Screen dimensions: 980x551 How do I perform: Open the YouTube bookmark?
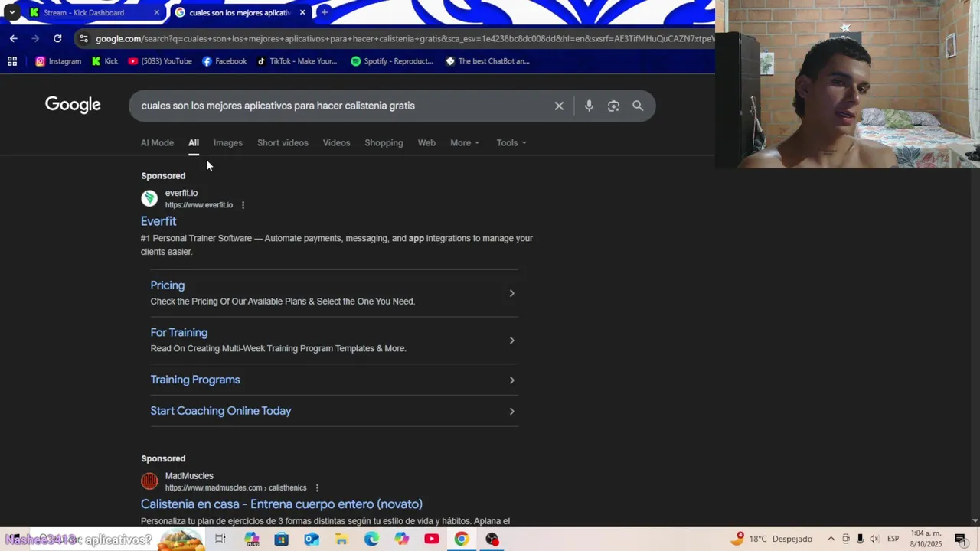(160, 61)
